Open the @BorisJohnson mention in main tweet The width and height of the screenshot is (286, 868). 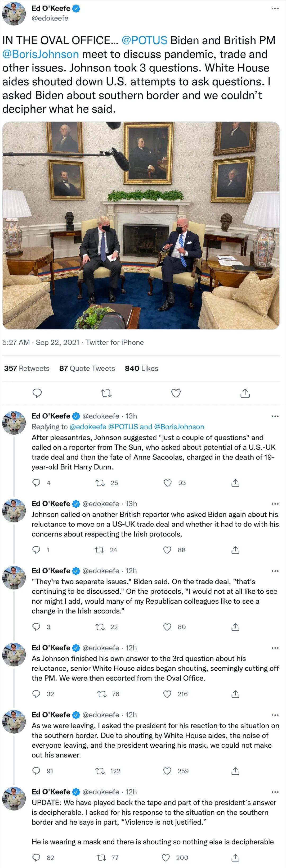coord(41,54)
